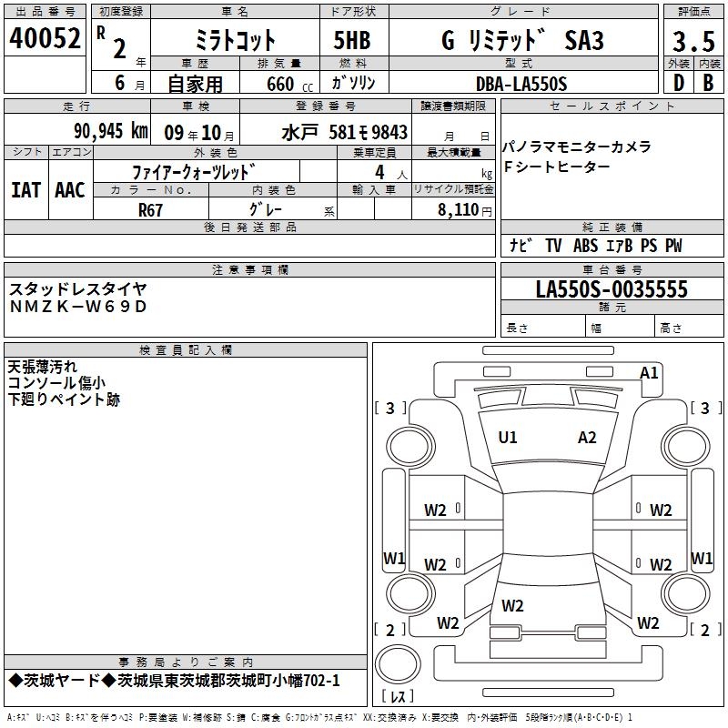Screen dimensions: 728x728
Task: Select the 3.5 evaluation score
Action: 692,41
